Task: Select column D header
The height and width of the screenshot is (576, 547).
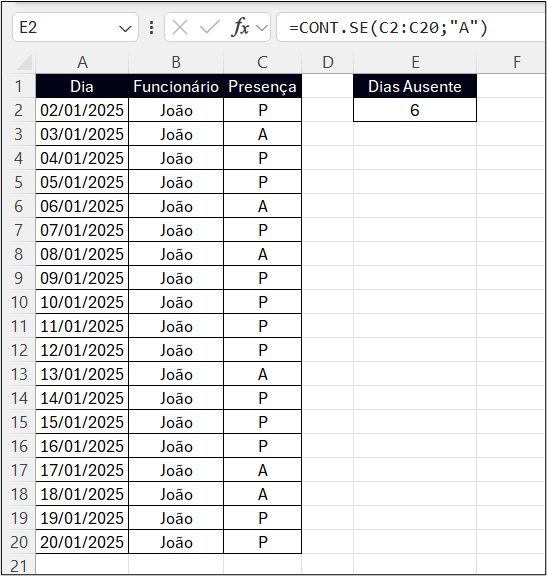Action: (328, 62)
